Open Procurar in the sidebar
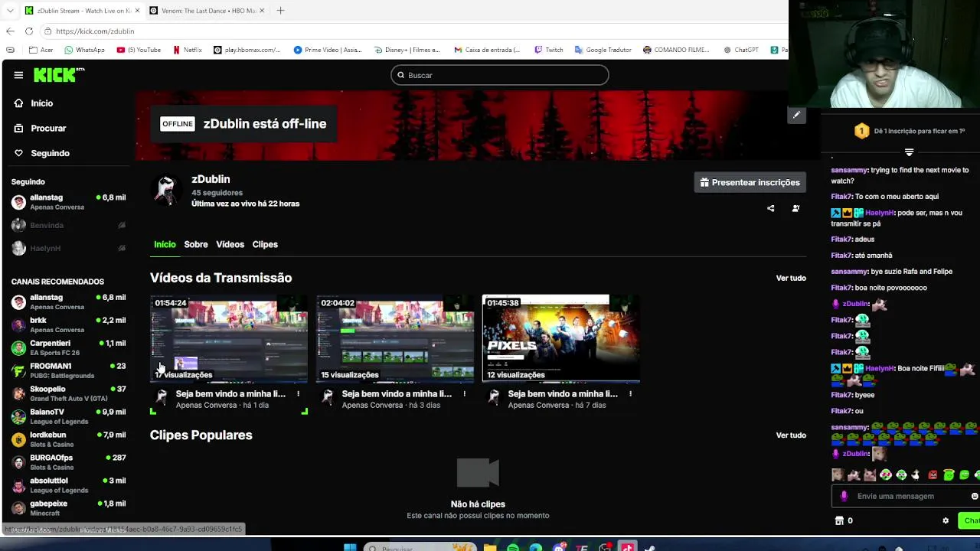Image resolution: width=980 pixels, height=551 pixels. tap(48, 129)
